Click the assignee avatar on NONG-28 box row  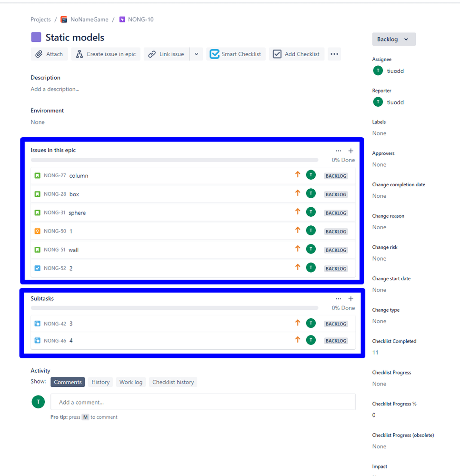tap(311, 193)
